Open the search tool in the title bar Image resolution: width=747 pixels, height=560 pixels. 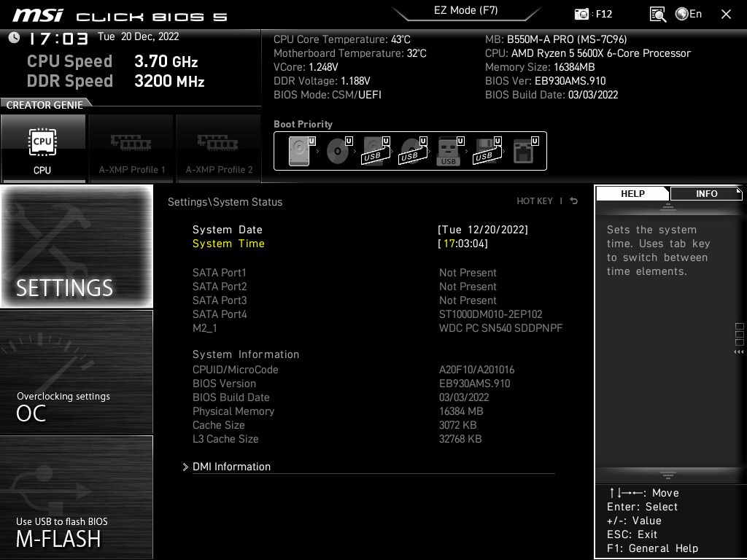point(657,13)
